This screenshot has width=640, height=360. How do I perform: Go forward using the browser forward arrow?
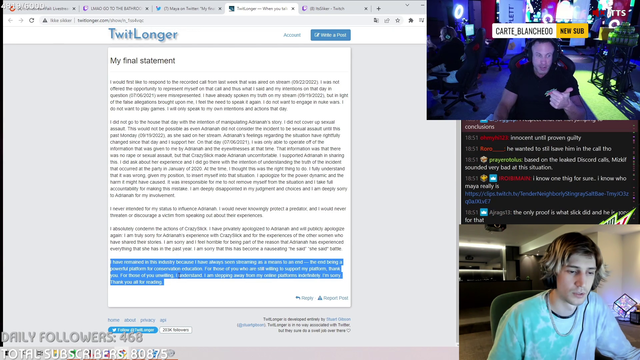pyautogui.click(x=21, y=20)
